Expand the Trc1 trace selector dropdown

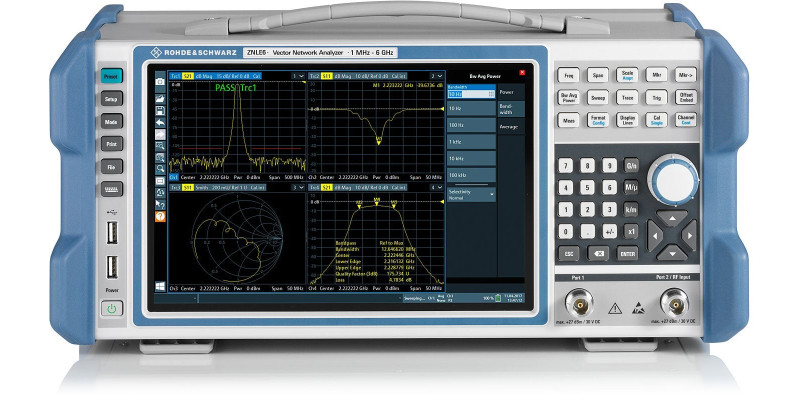(298, 75)
